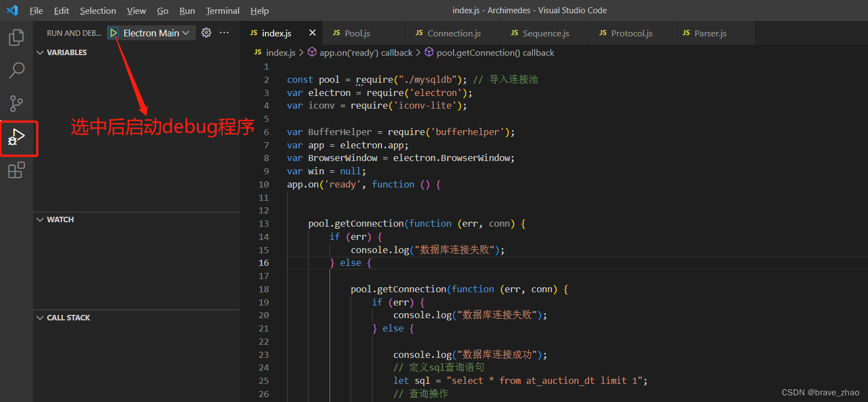
Task: Open the Run and Debug view
Action: 17,137
